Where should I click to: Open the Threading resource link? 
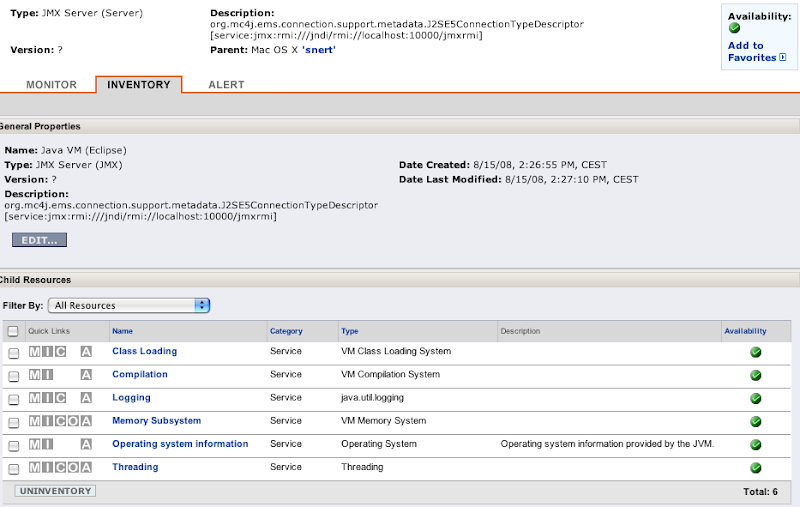pyautogui.click(x=135, y=467)
